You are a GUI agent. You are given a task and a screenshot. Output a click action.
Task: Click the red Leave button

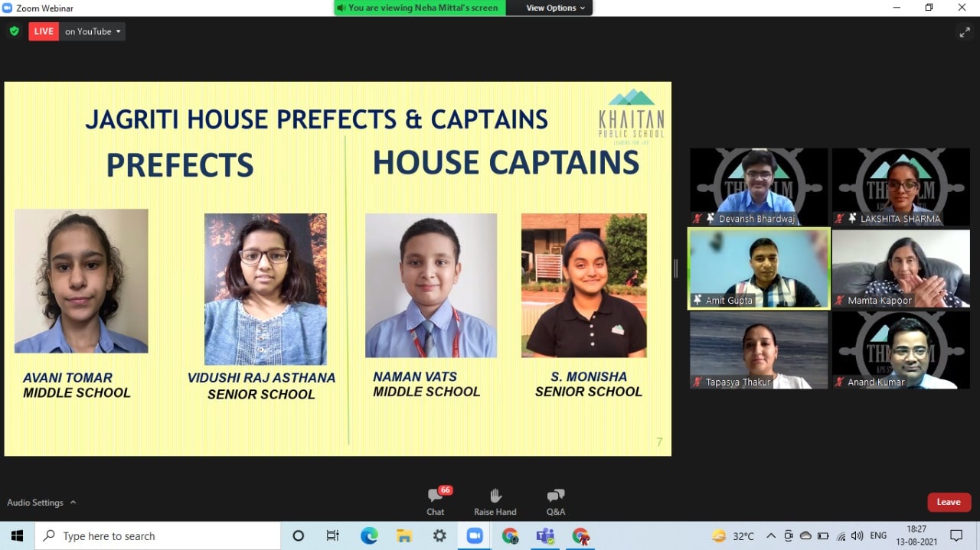(949, 502)
